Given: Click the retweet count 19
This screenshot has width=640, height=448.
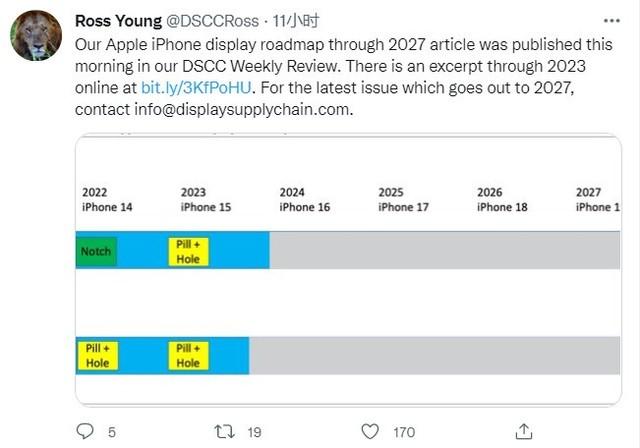Looking at the screenshot, I should [254, 432].
